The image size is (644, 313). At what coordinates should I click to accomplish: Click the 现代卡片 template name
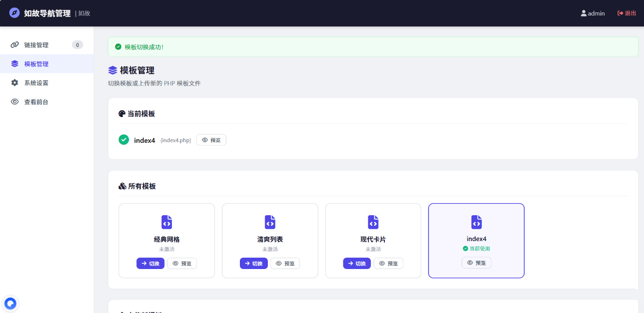[373, 240]
